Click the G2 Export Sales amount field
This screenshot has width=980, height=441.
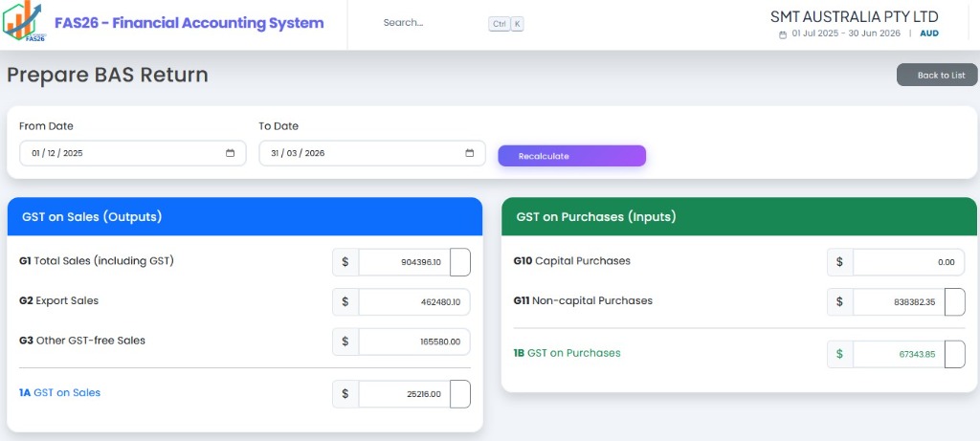pos(413,301)
